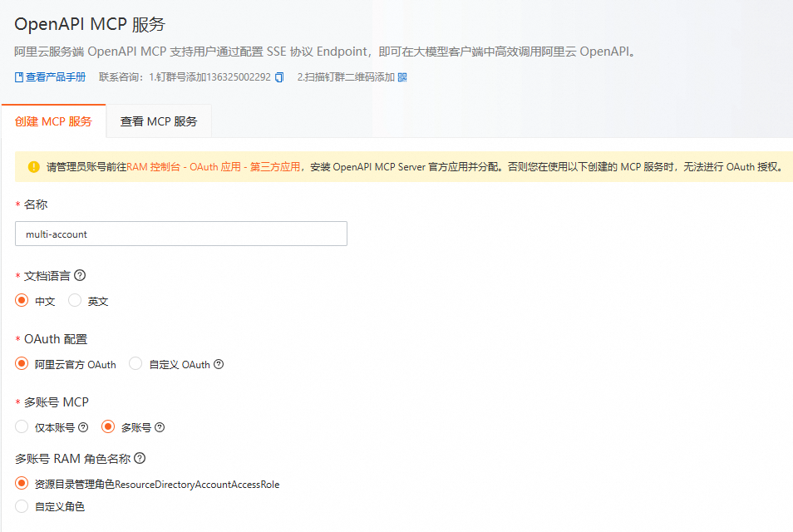Switch to 创建 MCP 服务 tab

(53, 121)
